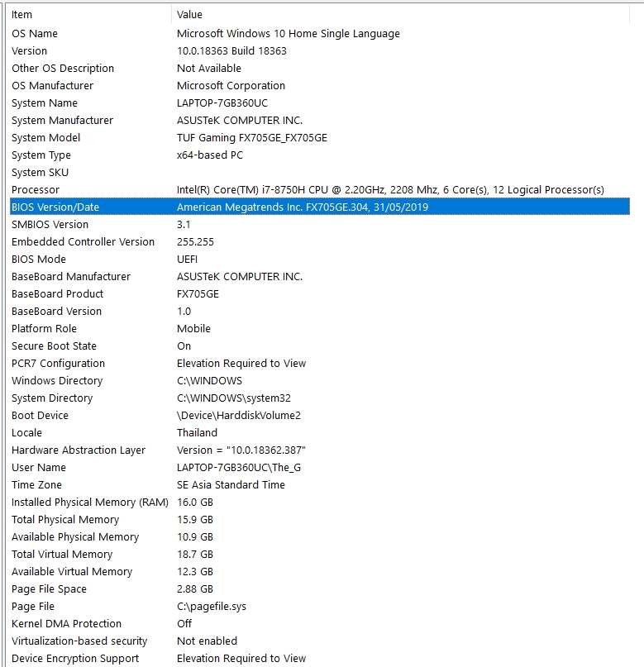Image resolution: width=644 pixels, height=667 pixels.
Task: Select the Boot Device row
Action: point(319,416)
